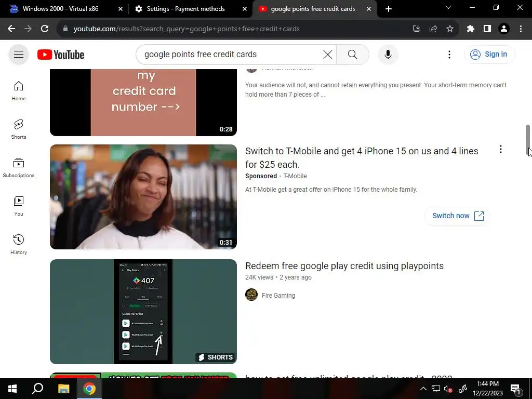The image size is (532, 399).
Task: Open Subscriptions in the sidebar
Action: click(x=19, y=168)
